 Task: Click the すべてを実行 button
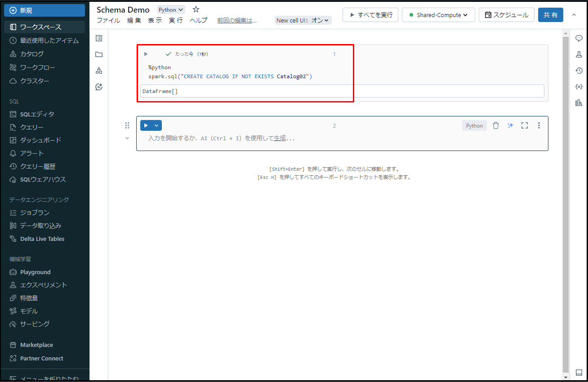(x=370, y=15)
